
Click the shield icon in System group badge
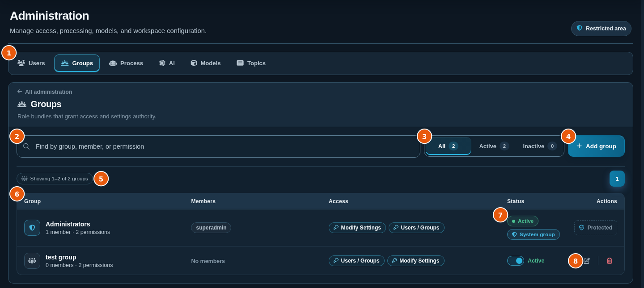(x=514, y=234)
